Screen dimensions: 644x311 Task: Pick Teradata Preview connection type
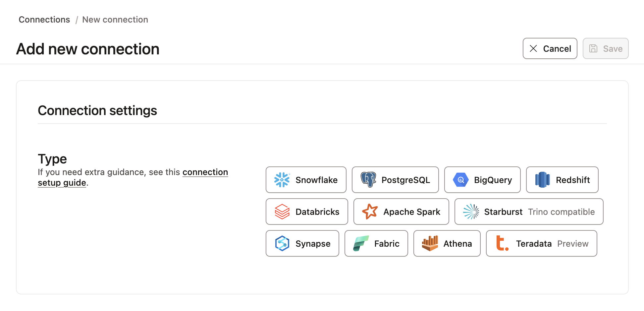click(x=541, y=244)
